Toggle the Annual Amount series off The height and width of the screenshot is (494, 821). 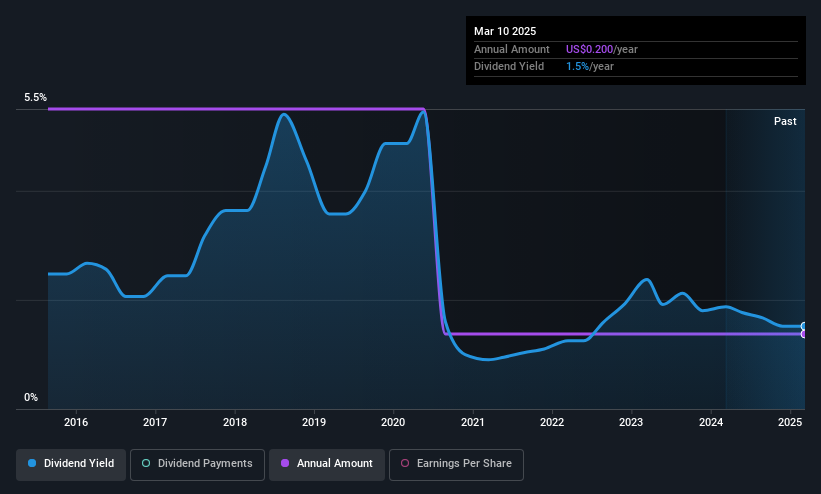327,465
